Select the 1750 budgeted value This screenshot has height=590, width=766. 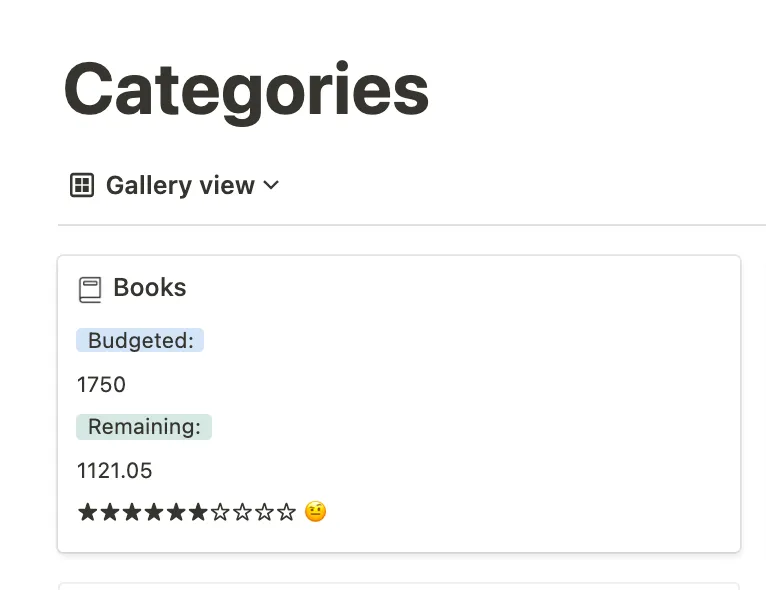point(101,385)
